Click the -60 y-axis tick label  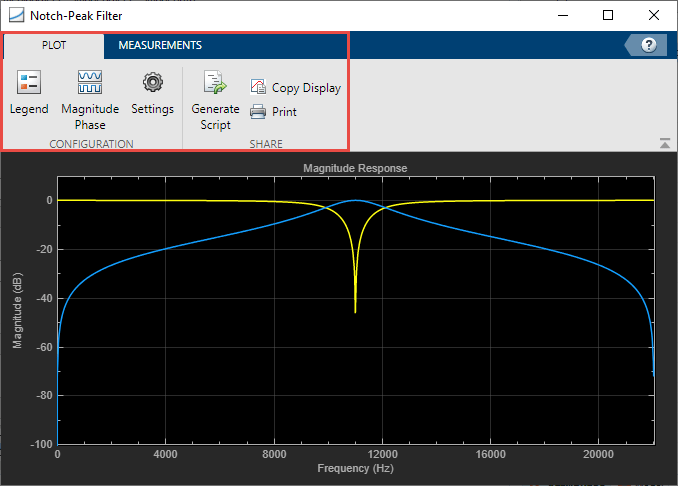(44, 347)
